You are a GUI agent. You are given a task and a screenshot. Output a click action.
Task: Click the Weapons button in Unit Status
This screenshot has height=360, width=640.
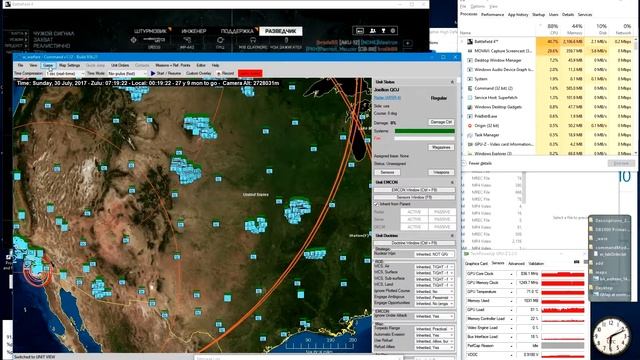coord(441,172)
